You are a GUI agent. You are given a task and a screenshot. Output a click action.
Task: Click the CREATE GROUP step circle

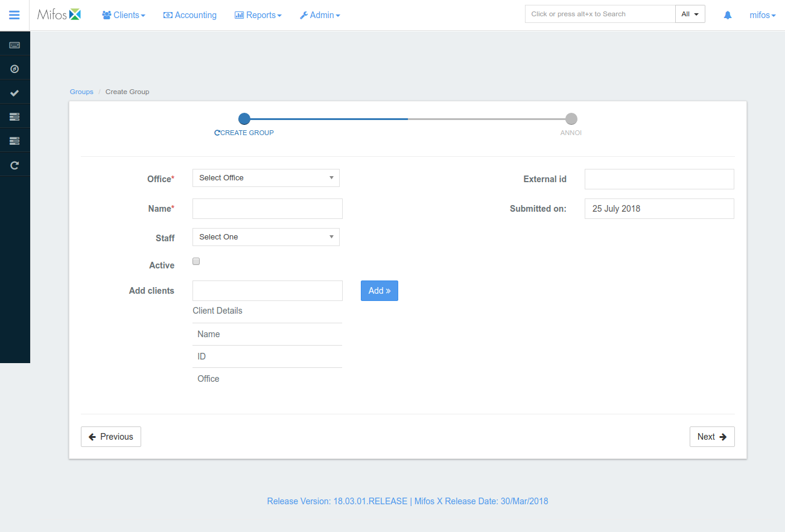point(244,119)
